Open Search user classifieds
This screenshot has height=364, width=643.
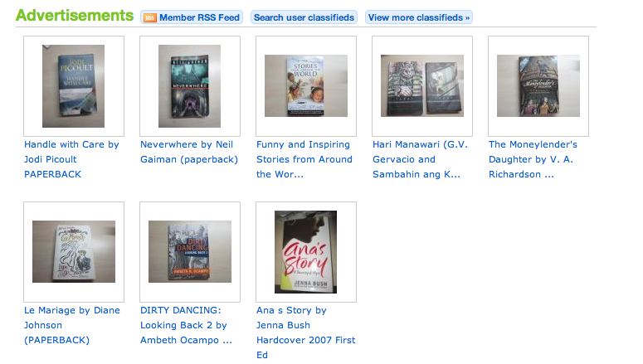pos(304,17)
